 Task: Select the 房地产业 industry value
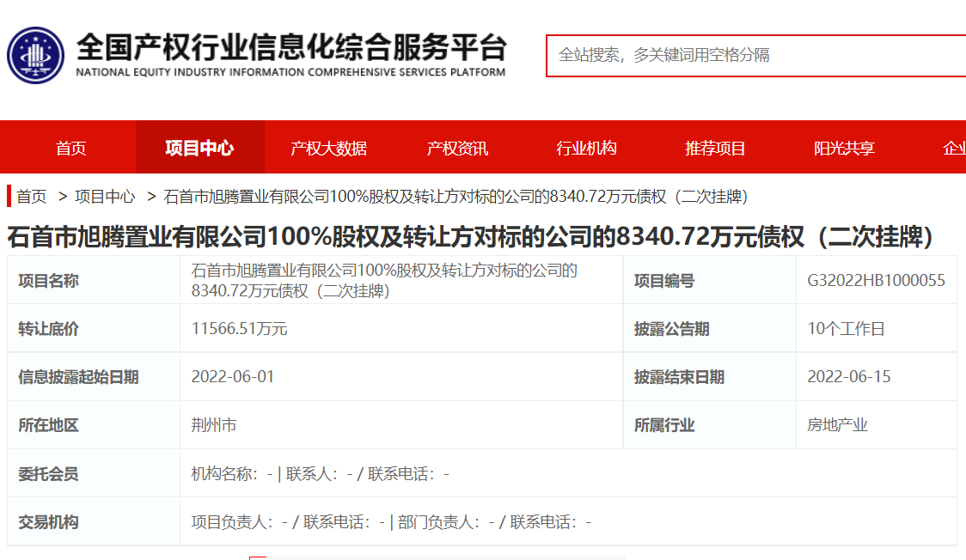pos(837,425)
